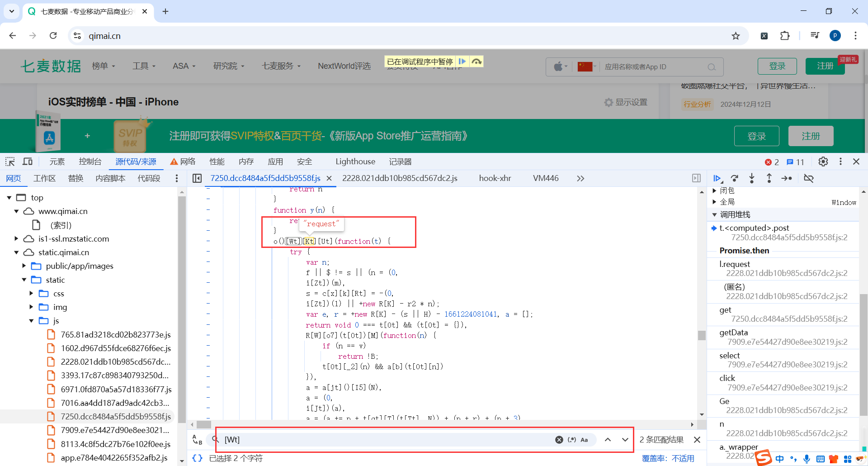Resume from the page paused overlay
The image size is (868, 466).
tap(462, 62)
